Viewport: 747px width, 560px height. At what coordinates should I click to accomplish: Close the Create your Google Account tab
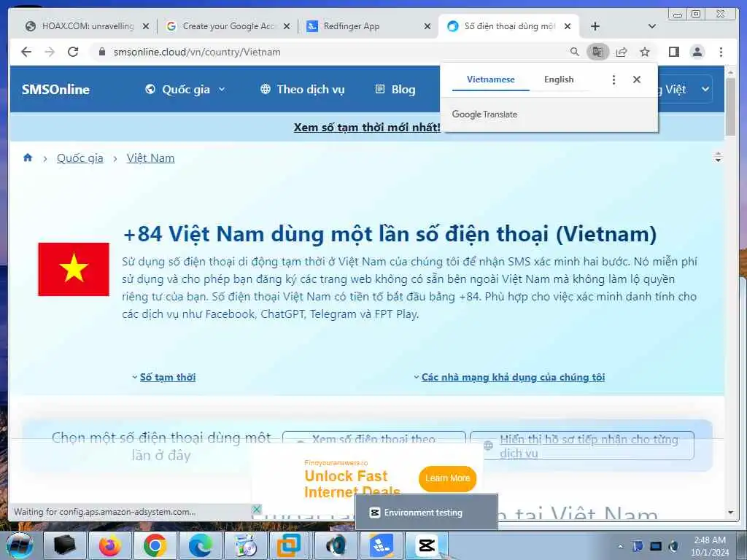pyautogui.click(x=286, y=26)
